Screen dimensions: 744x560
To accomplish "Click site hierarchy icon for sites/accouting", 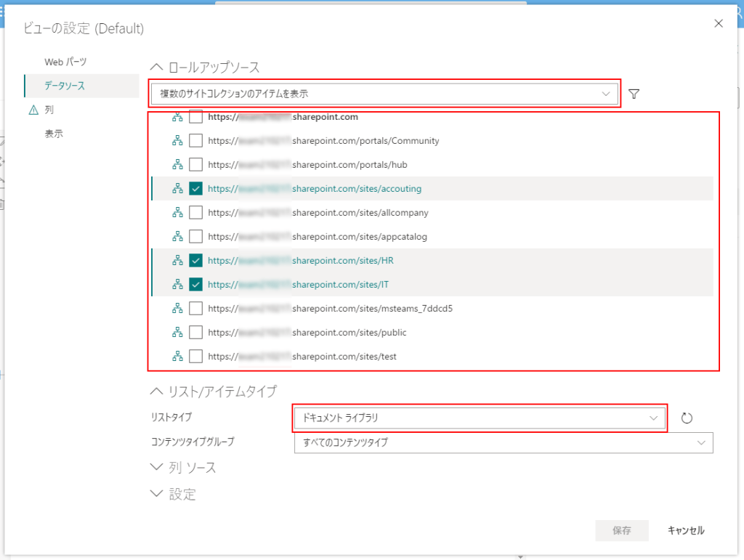I will tap(177, 188).
